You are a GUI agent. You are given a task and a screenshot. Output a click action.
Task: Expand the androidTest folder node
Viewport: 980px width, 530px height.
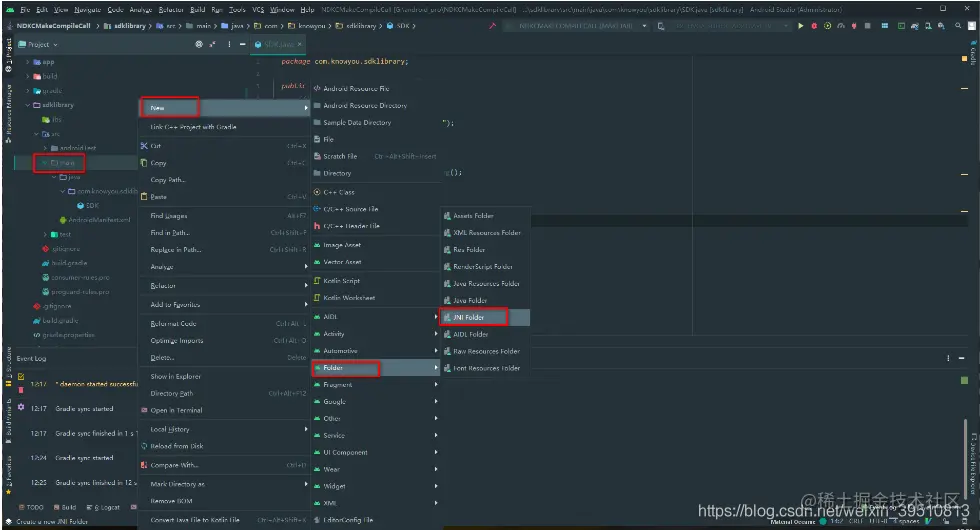[x=46, y=148]
